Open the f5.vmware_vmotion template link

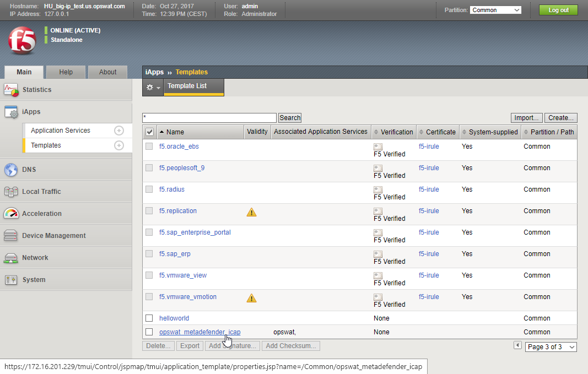tap(188, 297)
